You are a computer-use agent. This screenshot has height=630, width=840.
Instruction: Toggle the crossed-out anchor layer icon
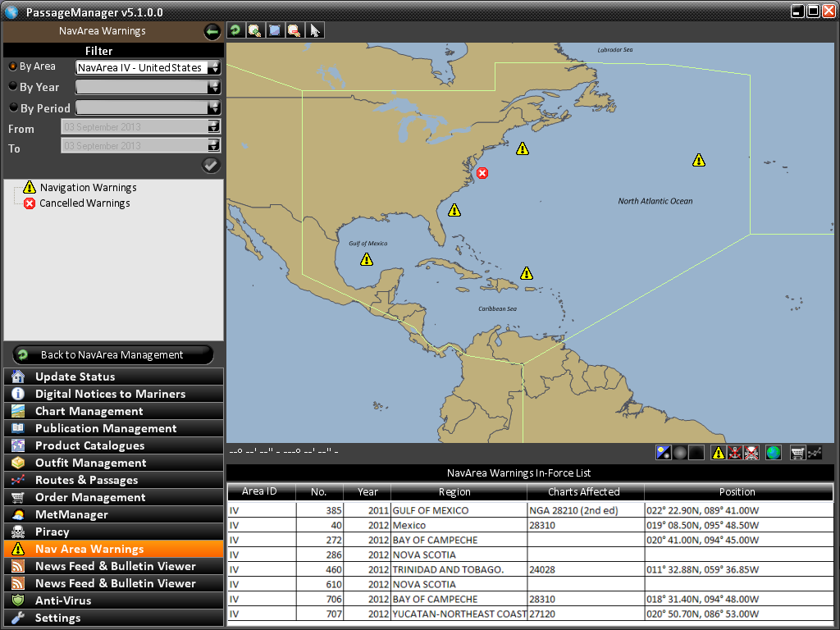click(735, 453)
